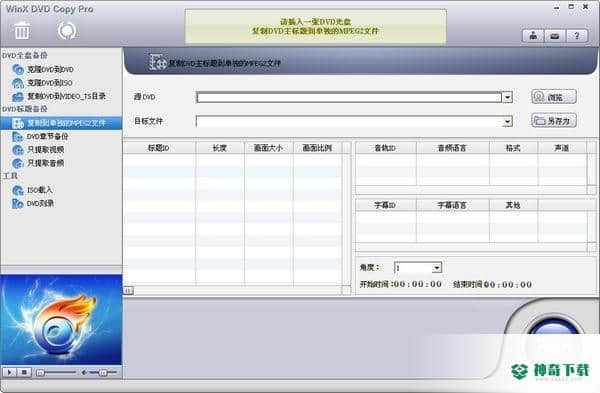The height and width of the screenshot is (393, 600).
Task: Click the 标题ID column header
Action: [159, 148]
